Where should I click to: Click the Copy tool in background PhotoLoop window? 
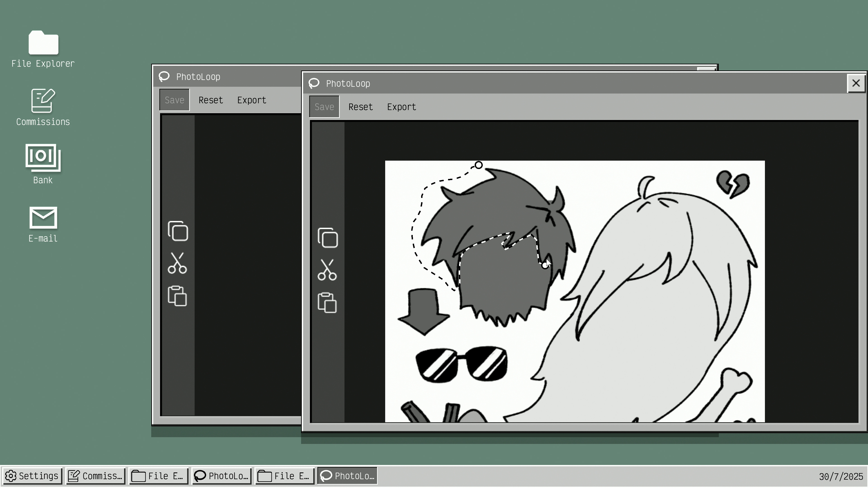coord(178,231)
